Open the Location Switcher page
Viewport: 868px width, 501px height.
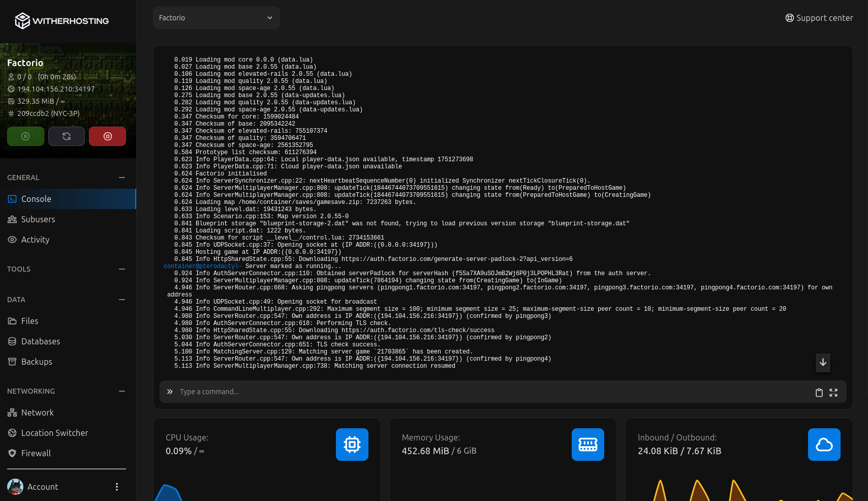54,433
